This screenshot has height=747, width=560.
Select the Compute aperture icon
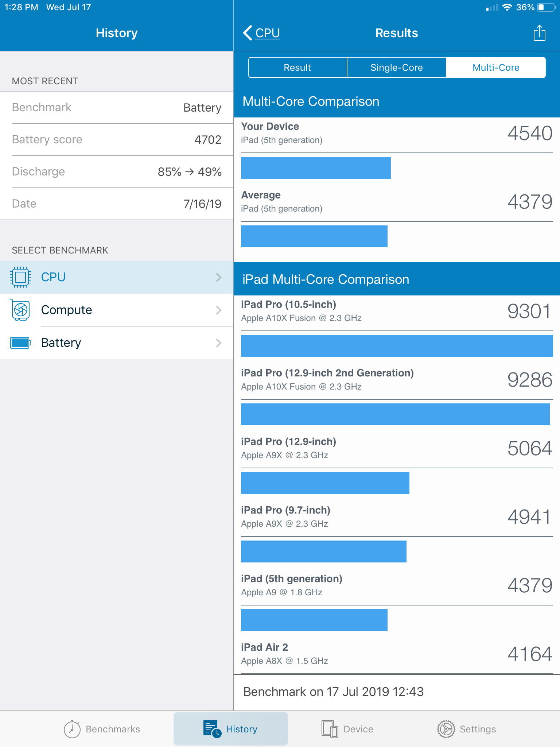tap(20, 310)
